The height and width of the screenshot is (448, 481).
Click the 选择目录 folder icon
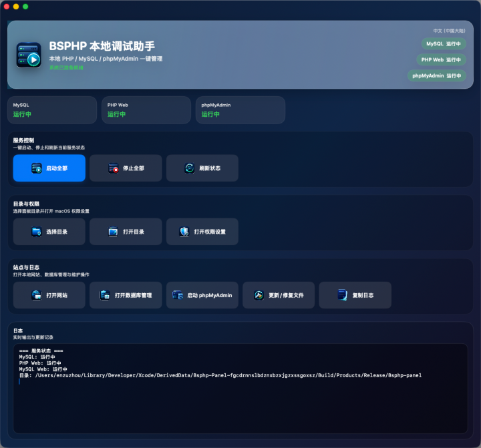[37, 232]
